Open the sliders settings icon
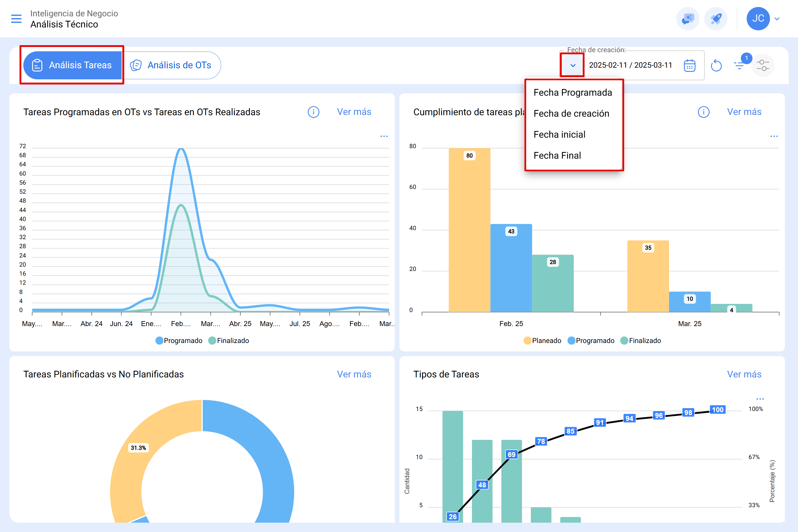This screenshot has height=532, width=798. (x=763, y=65)
